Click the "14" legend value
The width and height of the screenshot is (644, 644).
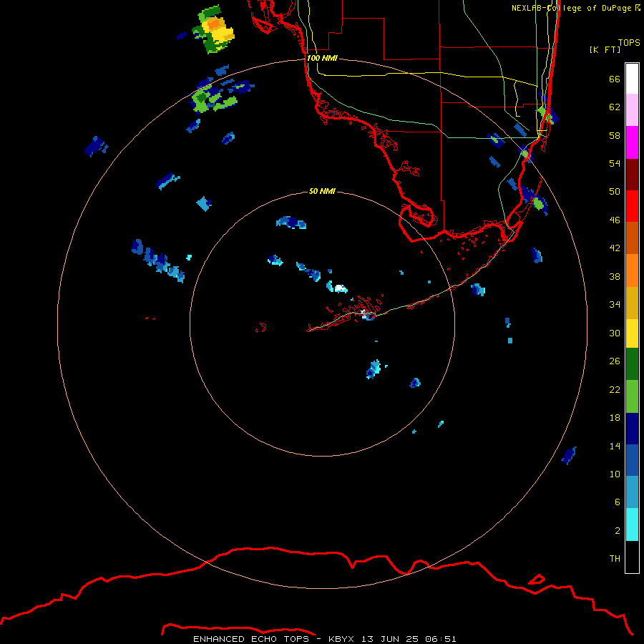tap(615, 446)
